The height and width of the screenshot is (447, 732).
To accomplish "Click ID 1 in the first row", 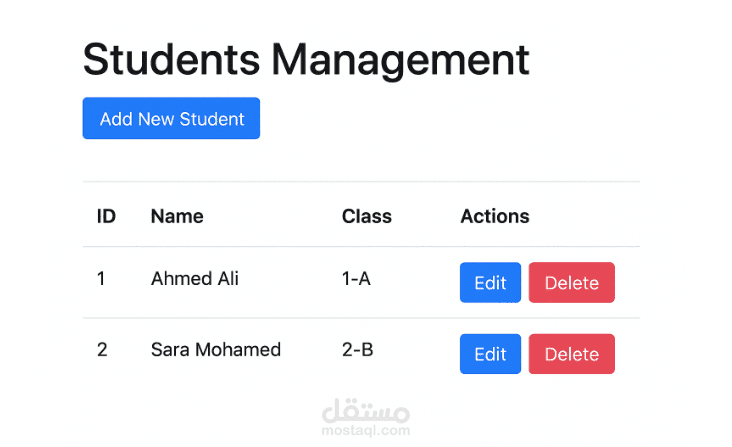I will [x=101, y=279].
